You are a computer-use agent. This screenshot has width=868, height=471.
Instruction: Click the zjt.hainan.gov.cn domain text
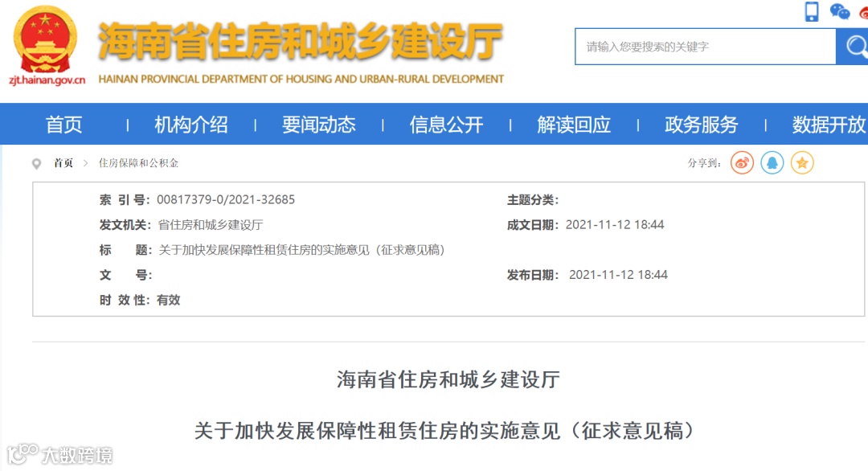[x=47, y=80]
